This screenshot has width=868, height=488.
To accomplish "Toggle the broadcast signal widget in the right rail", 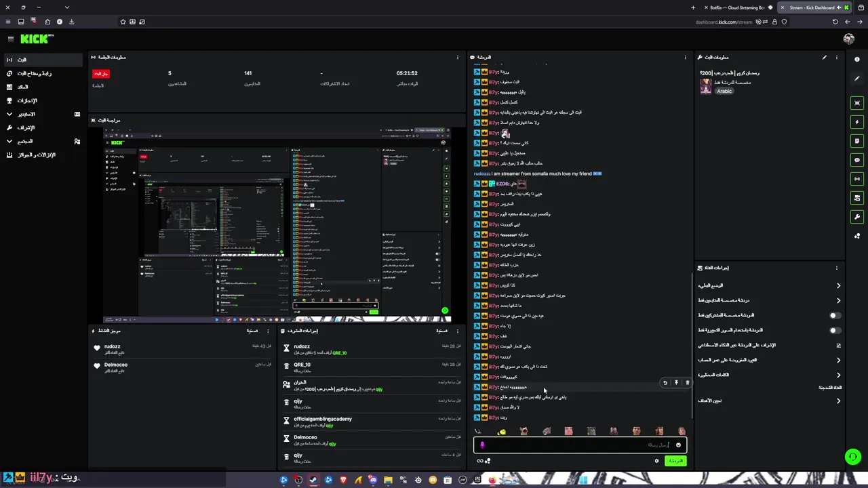I will pos(857,179).
